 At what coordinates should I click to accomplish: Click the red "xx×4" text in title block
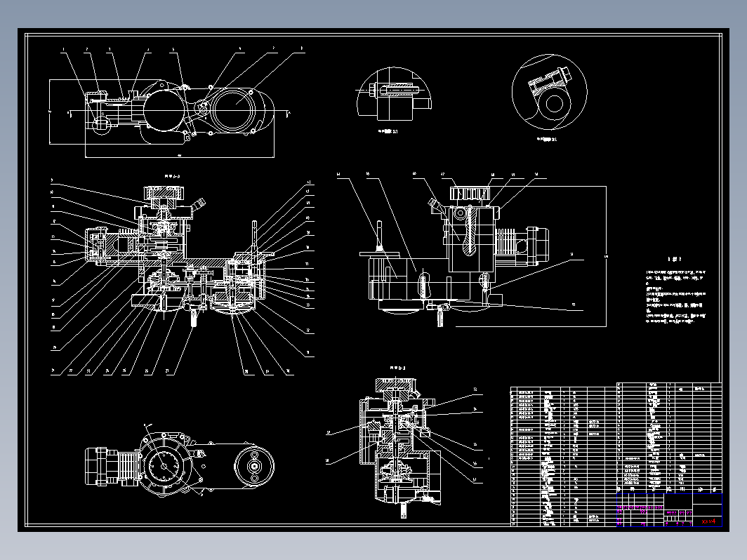tap(708, 521)
